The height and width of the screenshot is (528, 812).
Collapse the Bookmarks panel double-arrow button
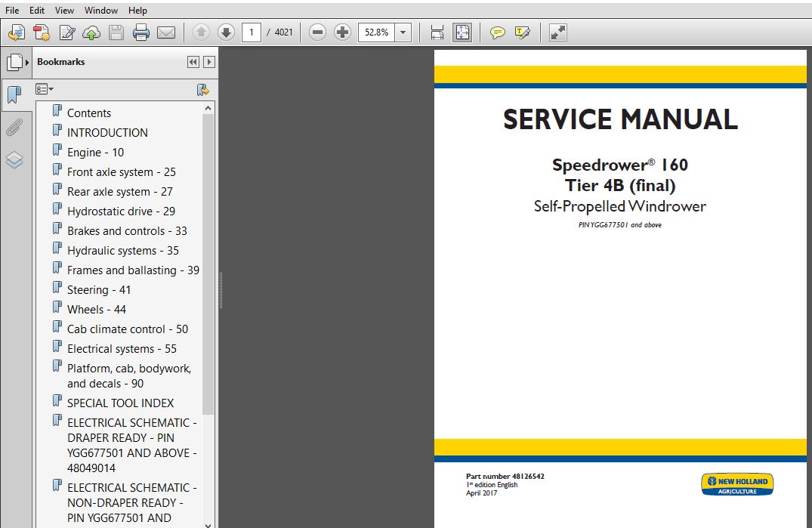tap(193, 62)
